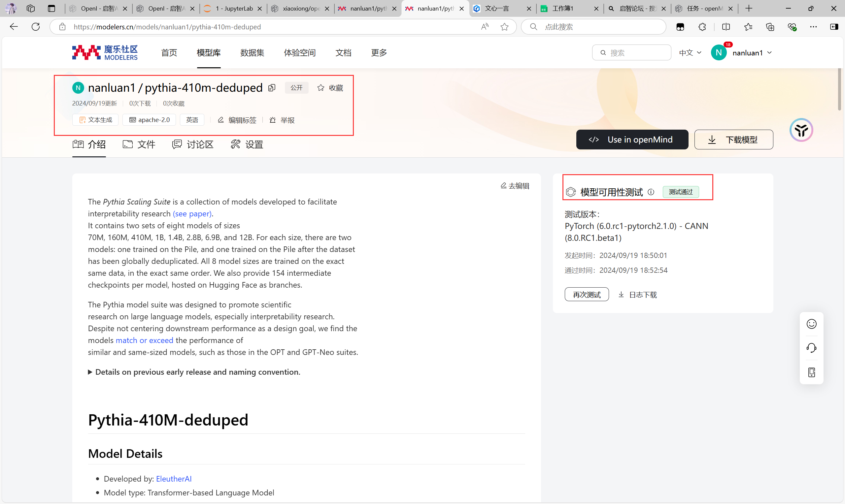
Task: Click the read aloud icon in address bar
Action: (485, 27)
